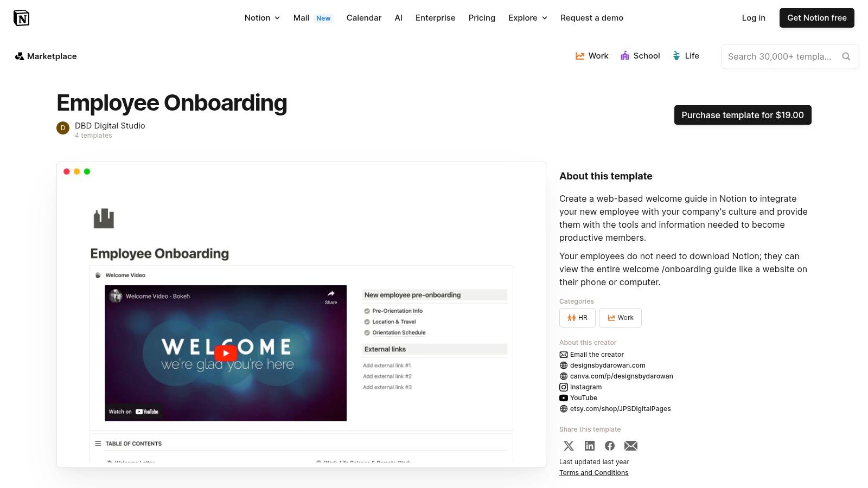This screenshot has width=868, height=488.
Task: Click the School building icon
Action: [x=625, y=56]
